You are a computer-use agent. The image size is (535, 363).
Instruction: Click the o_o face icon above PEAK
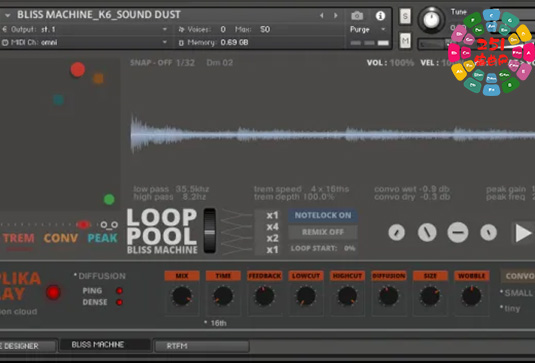[109, 225]
